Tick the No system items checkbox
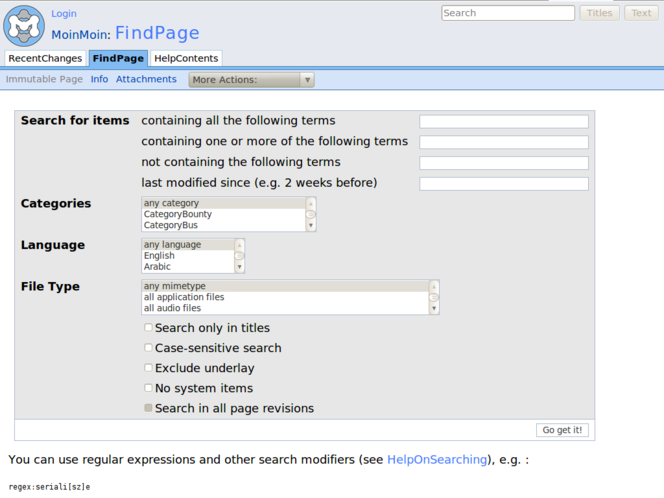664x498 pixels. pyautogui.click(x=149, y=388)
